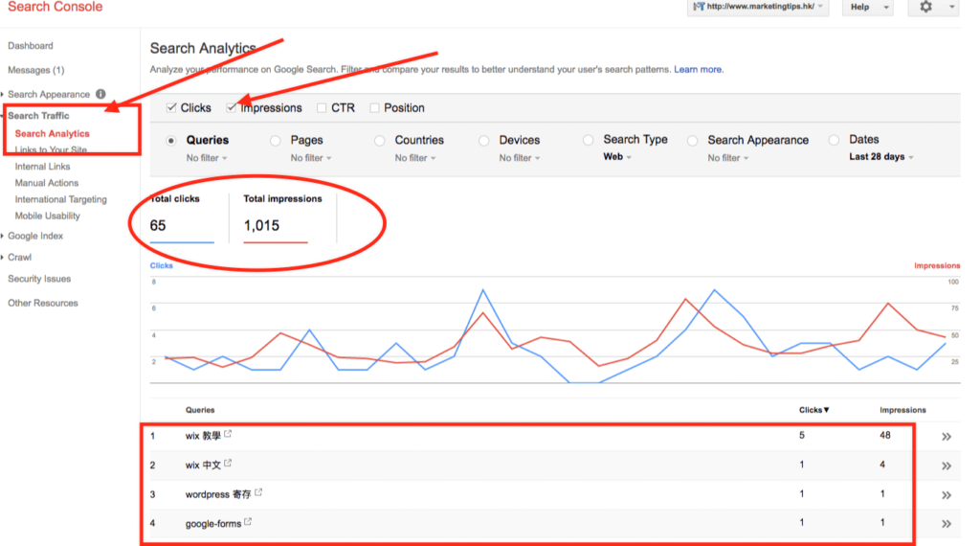Open the Queries No filter dropdown
This screenshot has height=546, width=980.
click(x=207, y=158)
